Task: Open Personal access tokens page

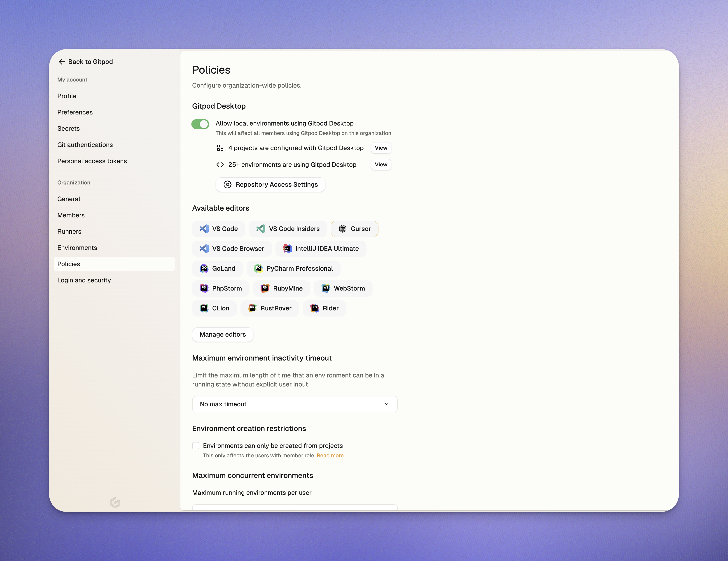Action: tap(92, 161)
